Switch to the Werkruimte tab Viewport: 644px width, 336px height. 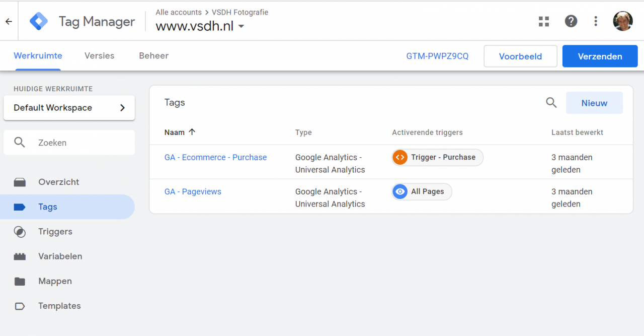(x=38, y=56)
